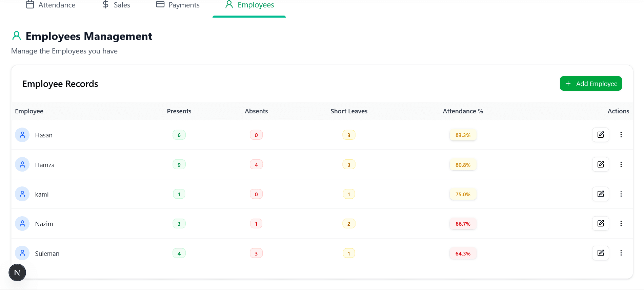Click Nazim's absents count badge
This screenshot has width=644, height=290.
point(256,224)
